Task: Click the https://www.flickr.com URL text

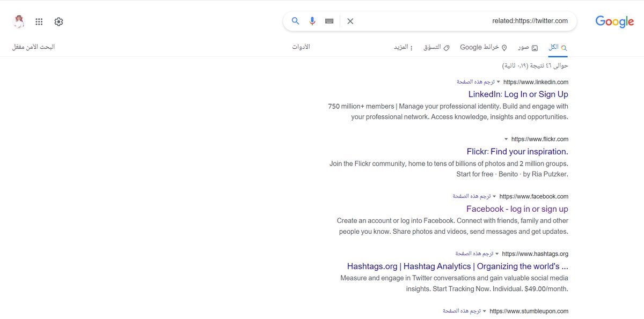Action: tap(540, 139)
